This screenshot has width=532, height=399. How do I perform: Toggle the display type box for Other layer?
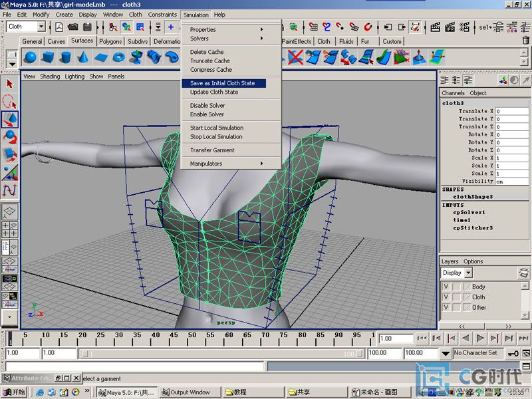click(x=456, y=308)
